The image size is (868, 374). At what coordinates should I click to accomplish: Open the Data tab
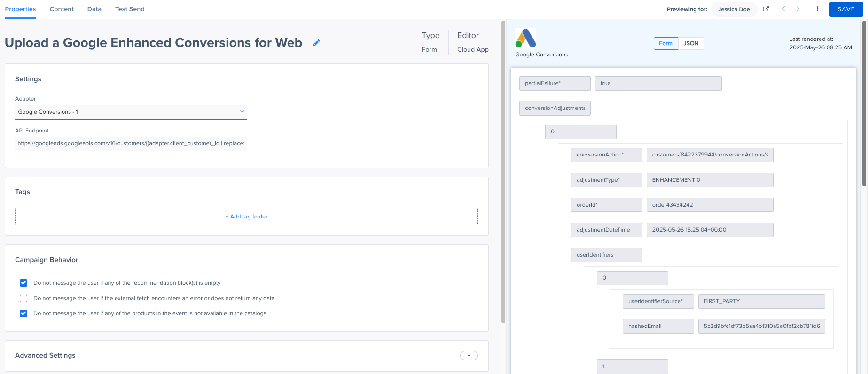click(x=94, y=9)
